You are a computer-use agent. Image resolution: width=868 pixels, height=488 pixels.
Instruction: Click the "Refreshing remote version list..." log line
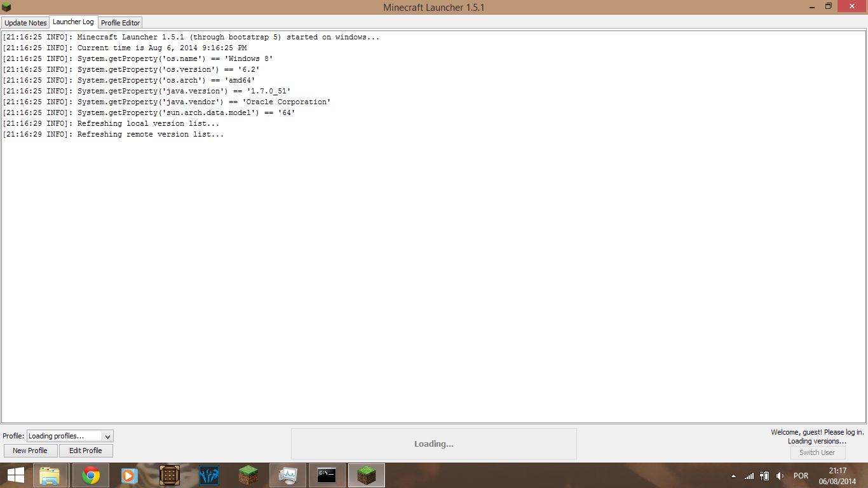coord(113,134)
